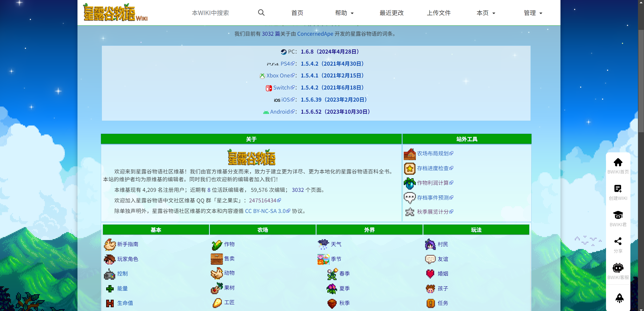Open the 任务 link

[x=443, y=303]
